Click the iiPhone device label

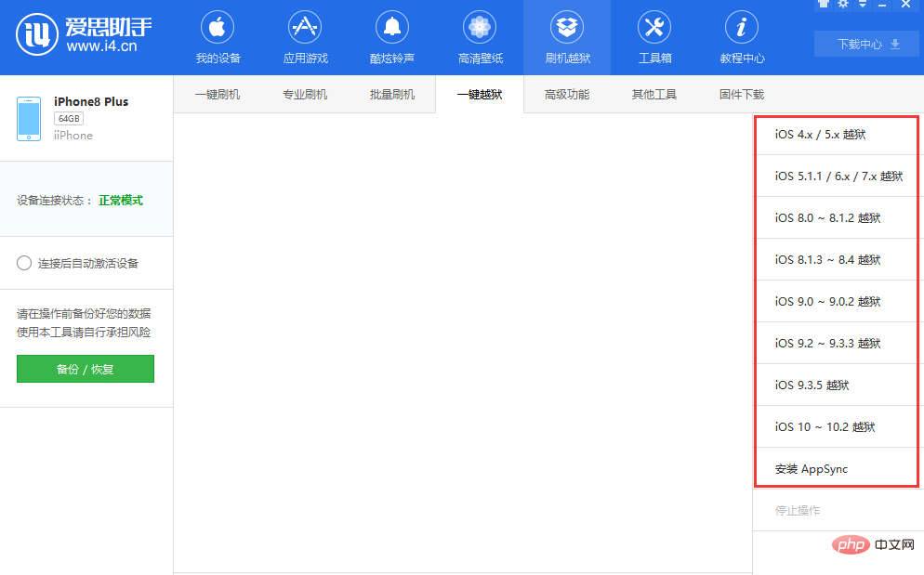[x=73, y=136]
